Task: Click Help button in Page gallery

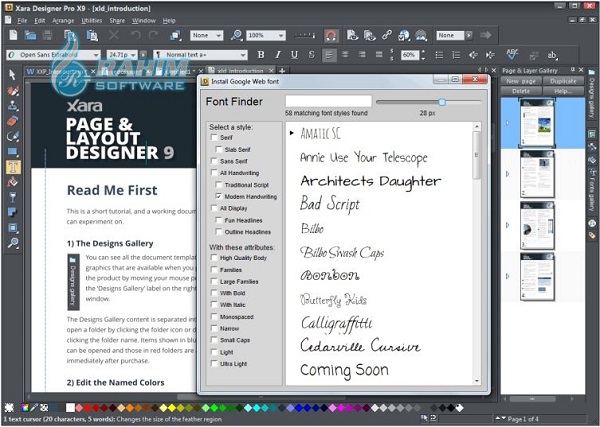Action: click(x=563, y=91)
